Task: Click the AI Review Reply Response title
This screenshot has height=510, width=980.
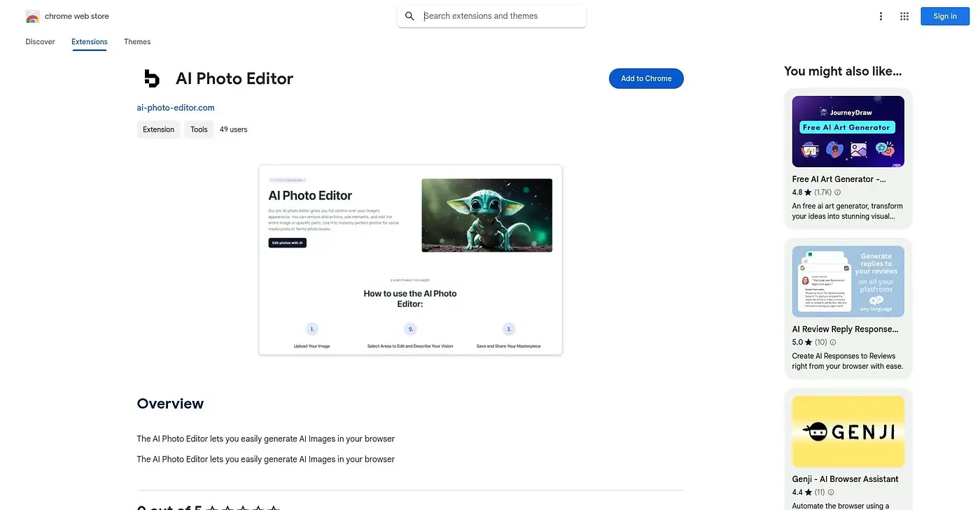Action: point(845,329)
